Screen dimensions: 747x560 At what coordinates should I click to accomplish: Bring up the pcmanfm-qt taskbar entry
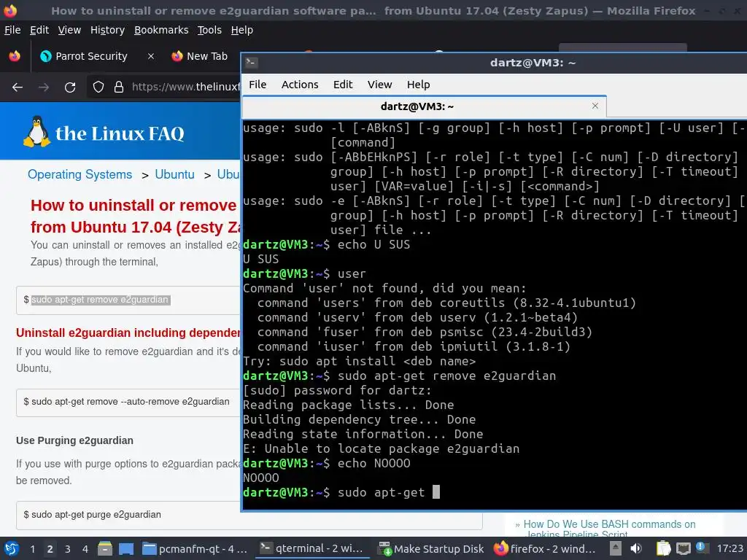pos(196,548)
